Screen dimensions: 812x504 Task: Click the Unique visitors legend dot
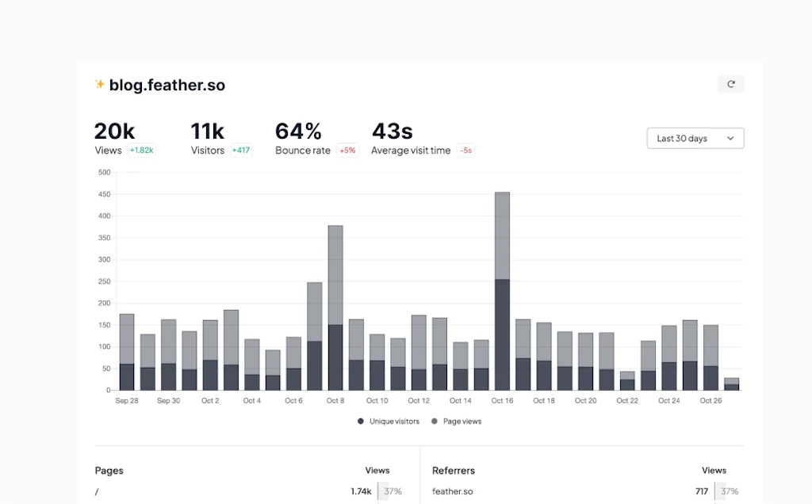[361, 422]
